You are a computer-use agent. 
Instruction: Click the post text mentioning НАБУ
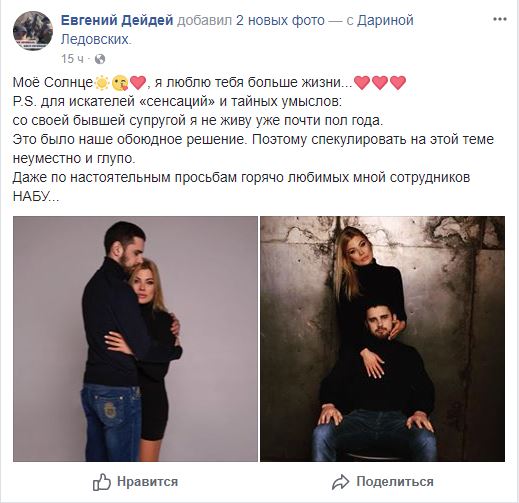pyautogui.click(x=241, y=187)
